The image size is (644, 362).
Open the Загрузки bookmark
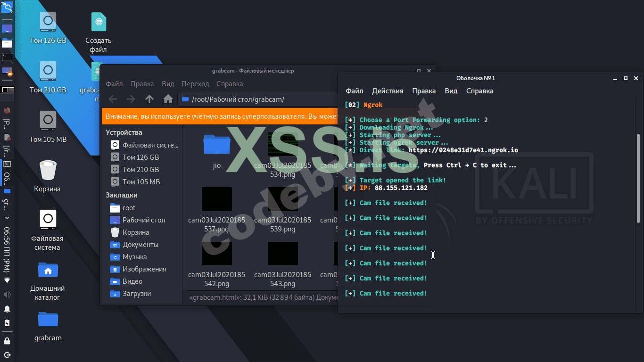coord(131,294)
